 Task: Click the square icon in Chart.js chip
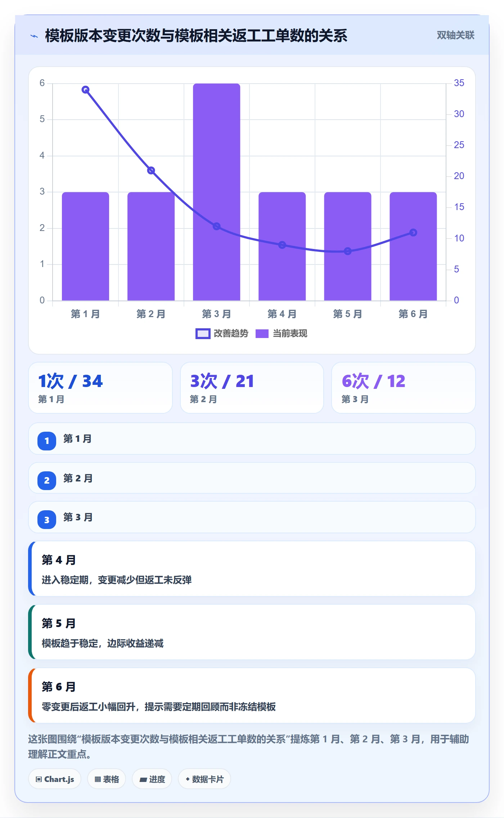coord(39,779)
